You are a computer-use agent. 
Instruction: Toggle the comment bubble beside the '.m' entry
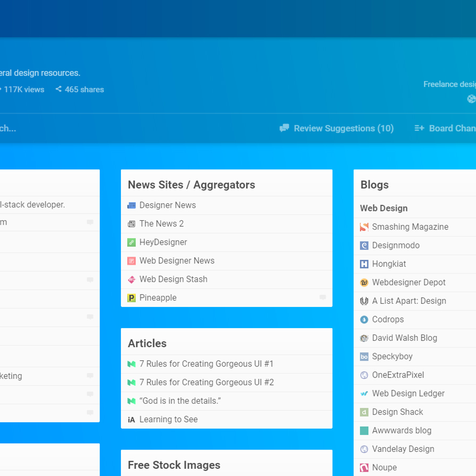coord(90,222)
